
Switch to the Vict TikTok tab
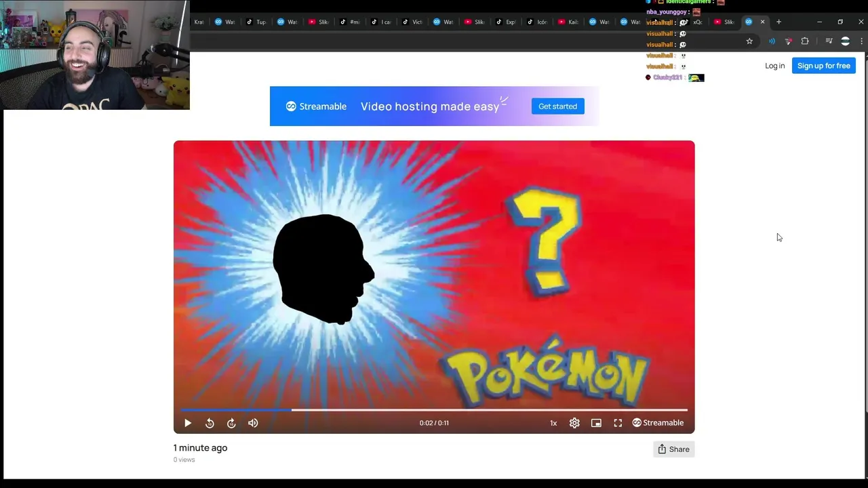412,22
